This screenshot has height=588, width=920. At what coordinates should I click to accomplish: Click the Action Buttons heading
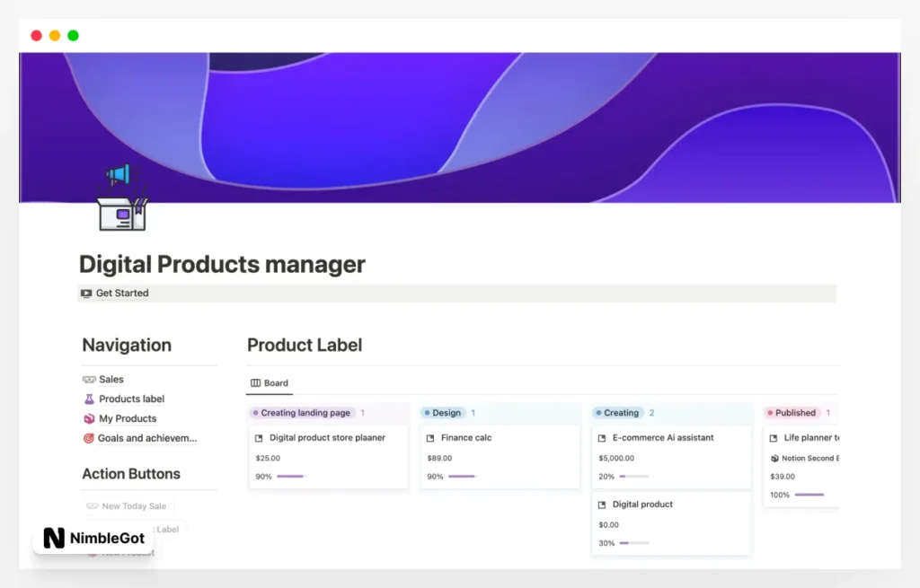point(131,474)
